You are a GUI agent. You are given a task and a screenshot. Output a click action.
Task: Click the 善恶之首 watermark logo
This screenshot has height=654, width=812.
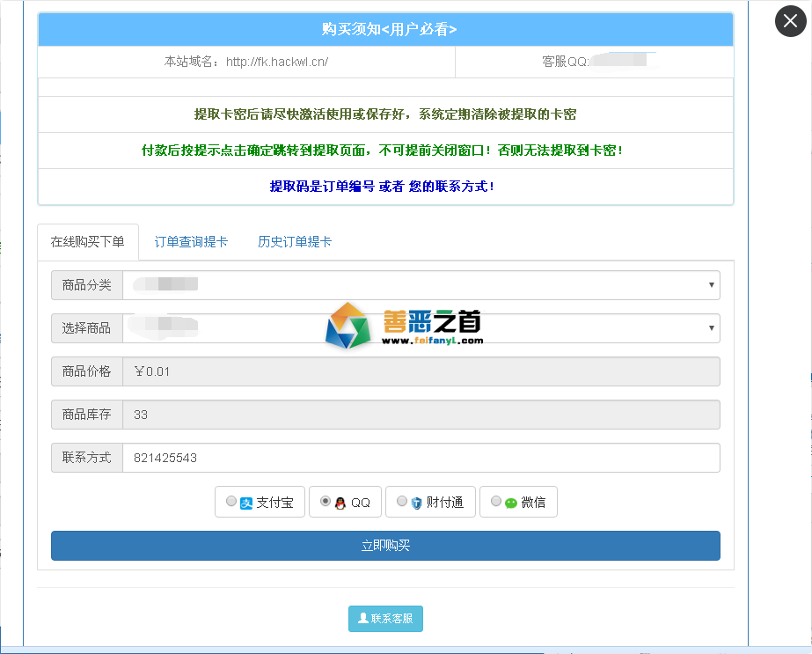pyautogui.click(x=405, y=327)
